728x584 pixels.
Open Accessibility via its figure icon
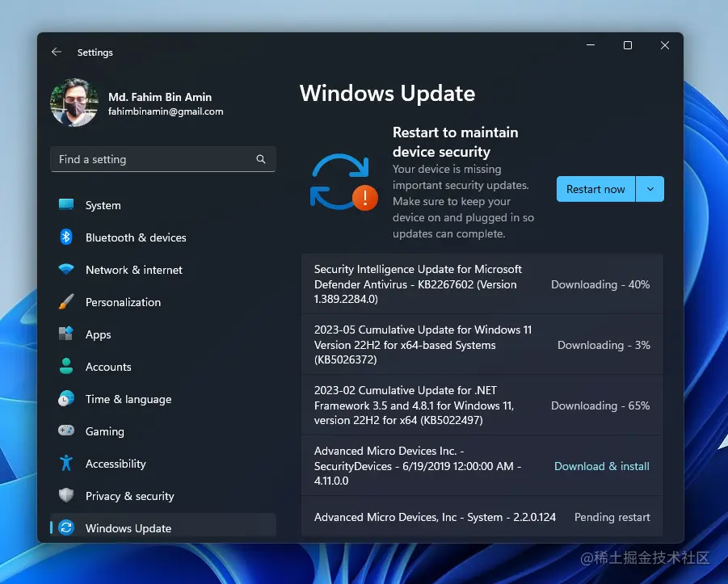[65, 464]
